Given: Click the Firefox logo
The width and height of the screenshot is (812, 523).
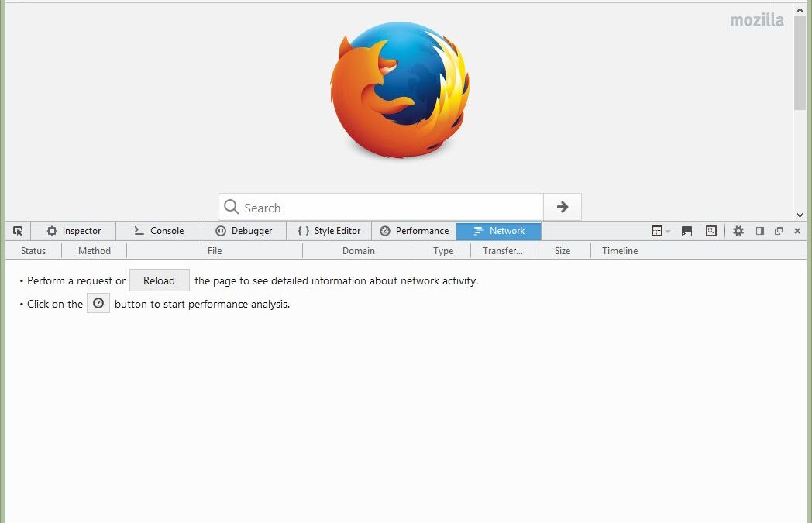Looking at the screenshot, I should tap(400, 89).
